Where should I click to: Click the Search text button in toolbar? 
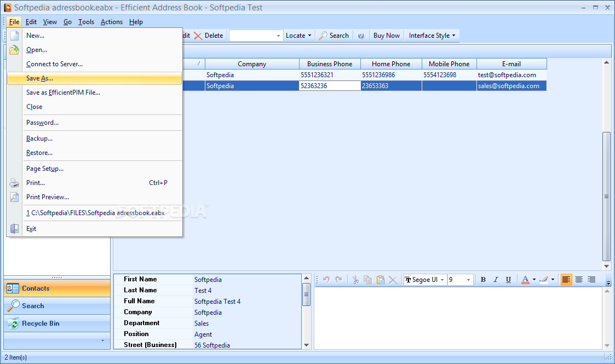pyautogui.click(x=339, y=36)
